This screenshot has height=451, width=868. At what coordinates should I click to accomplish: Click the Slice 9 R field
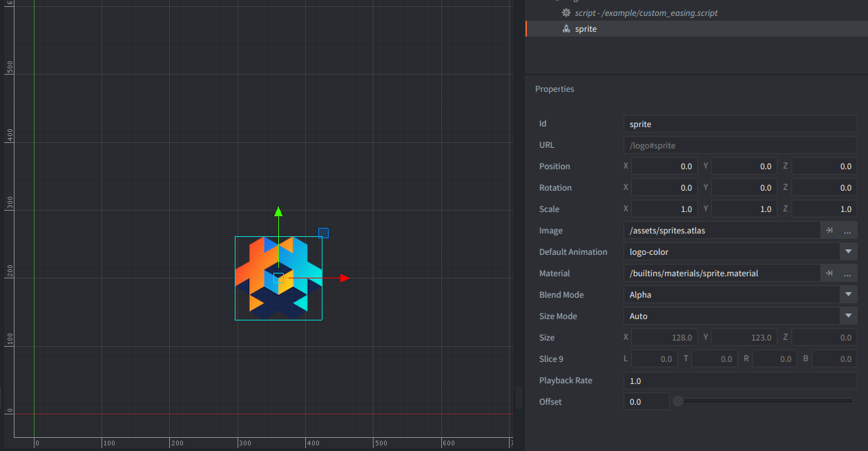point(775,359)
